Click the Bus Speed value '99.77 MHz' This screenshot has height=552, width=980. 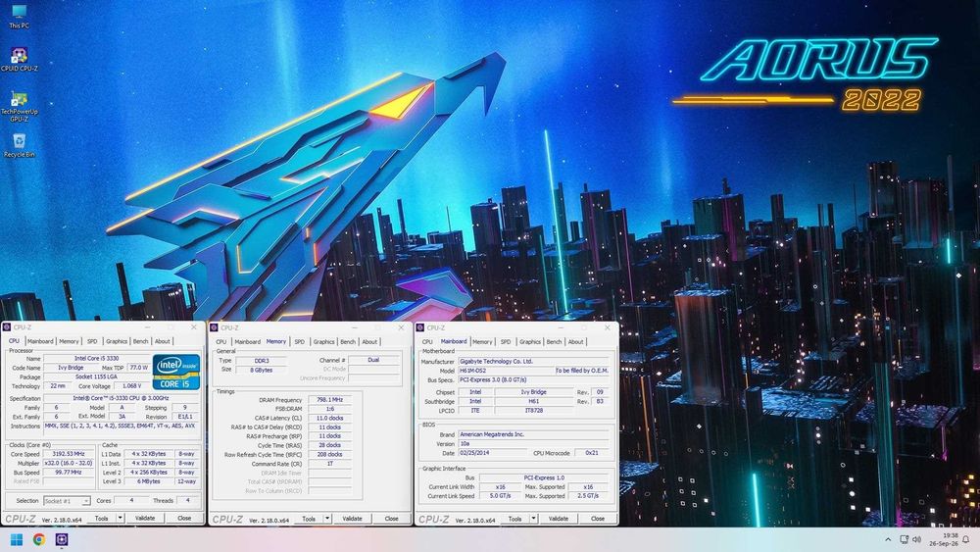(x=69, y=473)
